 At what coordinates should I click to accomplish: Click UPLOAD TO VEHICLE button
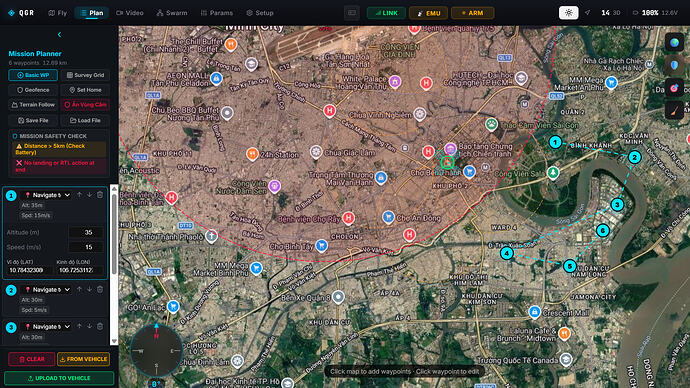click(x=59, y=378)
